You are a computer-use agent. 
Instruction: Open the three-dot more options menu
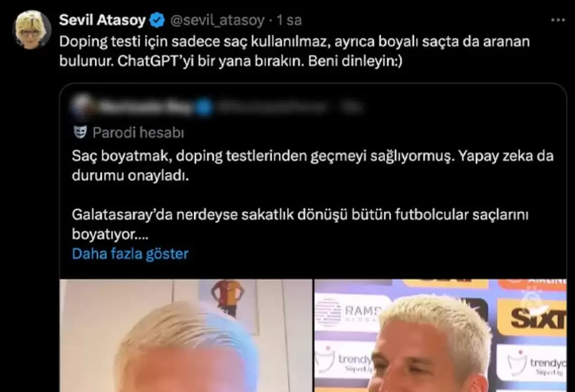[558, 20]
